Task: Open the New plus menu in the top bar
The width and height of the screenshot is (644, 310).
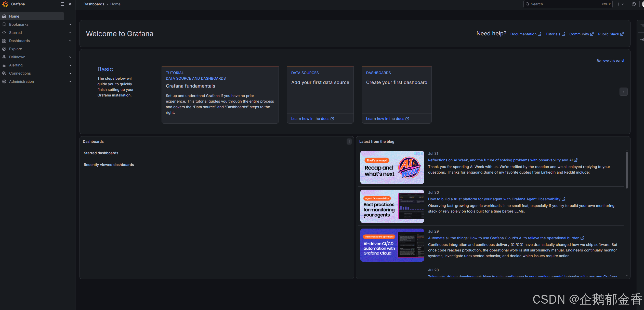Action: coord(620,4)
